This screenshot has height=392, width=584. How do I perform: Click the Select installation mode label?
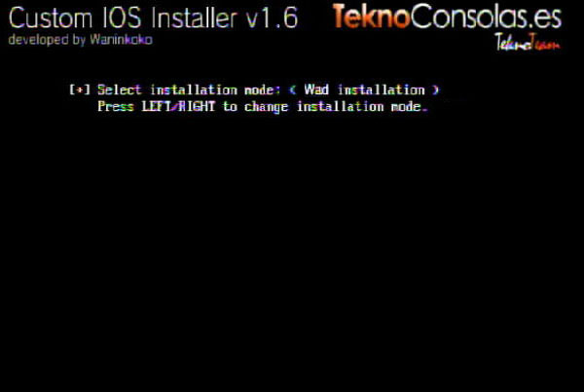coord(189,89)
